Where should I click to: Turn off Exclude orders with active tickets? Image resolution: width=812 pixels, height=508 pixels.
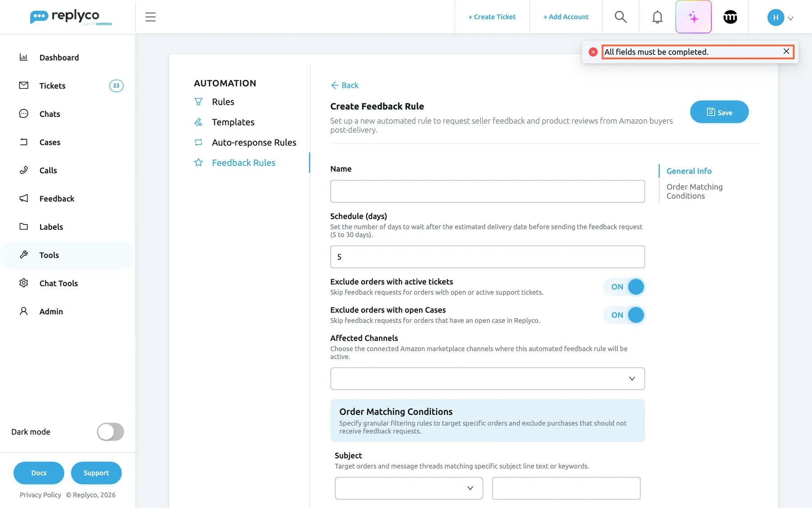coord(624,287)
